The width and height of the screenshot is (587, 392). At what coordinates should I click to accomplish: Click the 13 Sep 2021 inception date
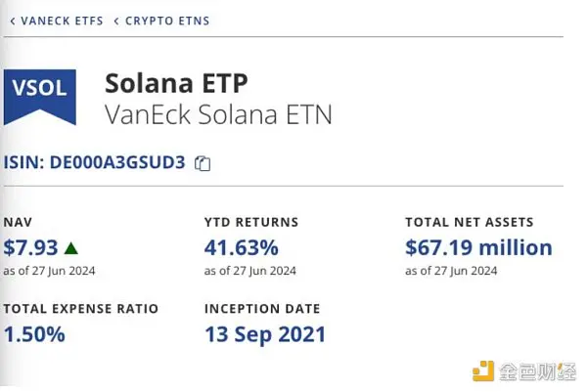(264, 333)
